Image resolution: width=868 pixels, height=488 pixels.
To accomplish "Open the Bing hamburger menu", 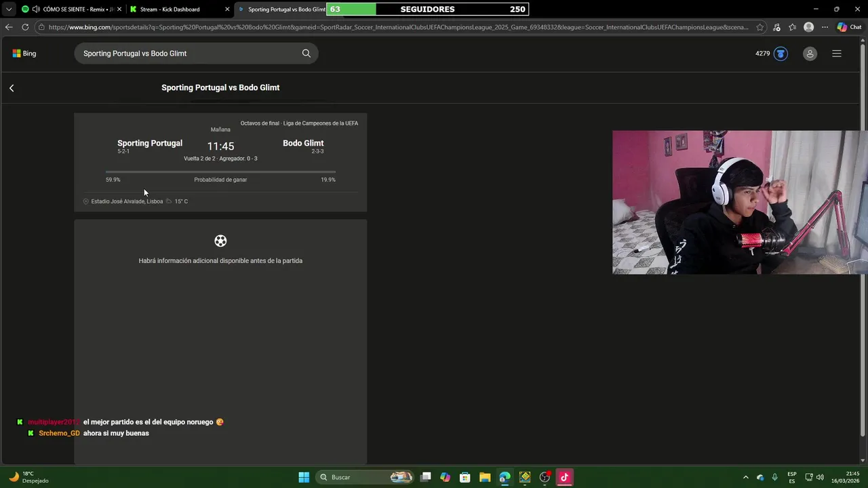I will coord(837,54).
